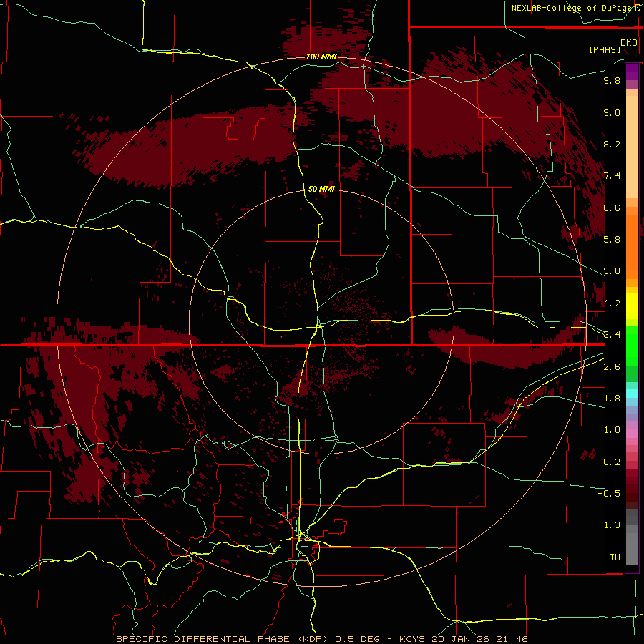644x644 pixels.
Task: Click the 4.2 value on color scale
Action: coord(612,303)
